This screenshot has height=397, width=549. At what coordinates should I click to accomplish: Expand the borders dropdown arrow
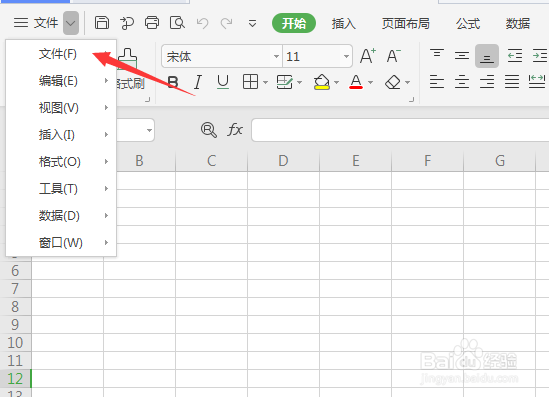pyautogui.click(x=265, y=83)
